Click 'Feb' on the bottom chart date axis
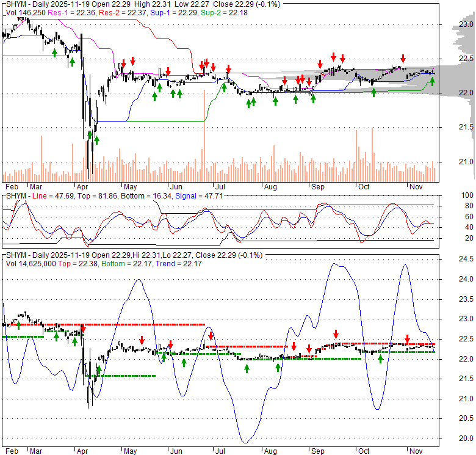 click(12, 451)
